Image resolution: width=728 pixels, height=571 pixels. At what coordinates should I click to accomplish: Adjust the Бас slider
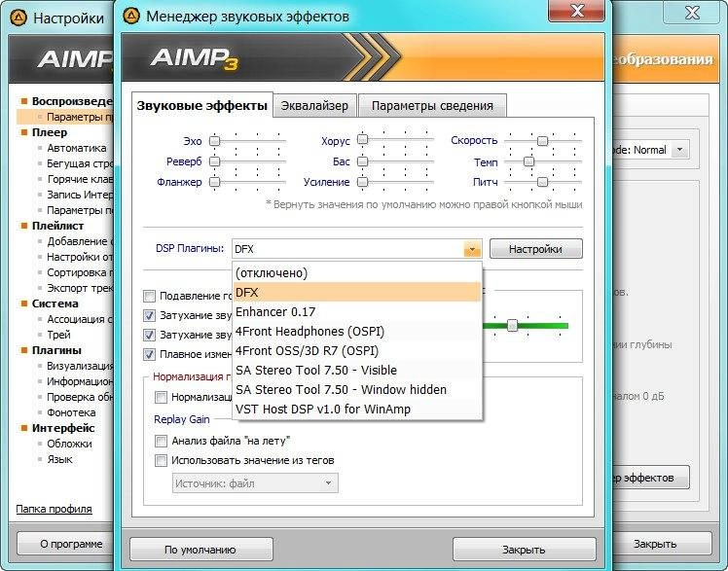[x=363, y=161]
